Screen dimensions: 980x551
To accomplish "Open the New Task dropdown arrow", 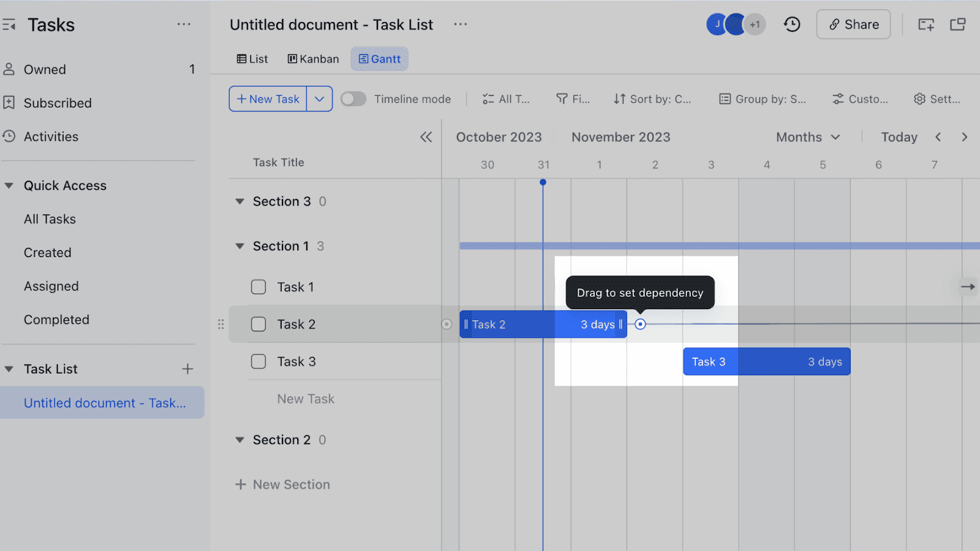I will 319,99.
